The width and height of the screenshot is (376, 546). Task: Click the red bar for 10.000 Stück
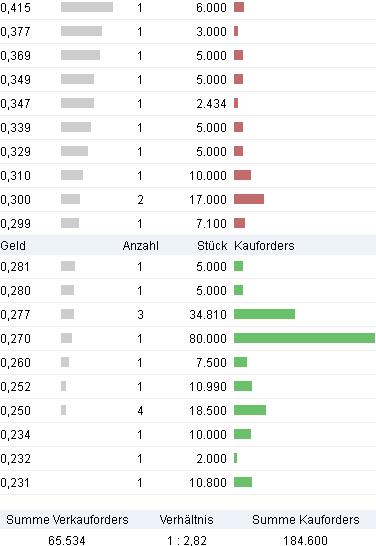click(242, 175)
